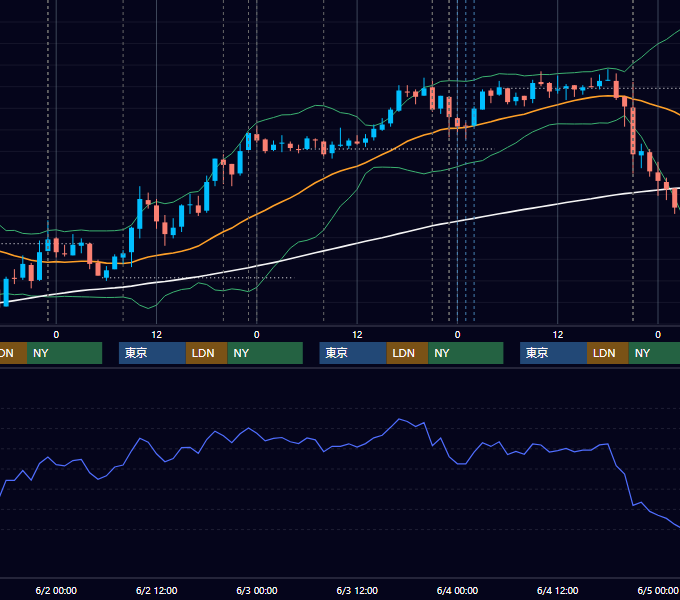Select the NY session block spanning 6/4 00:00
Image resolution: width=680 pixels, height=600 pixels.
coord(466,353)
